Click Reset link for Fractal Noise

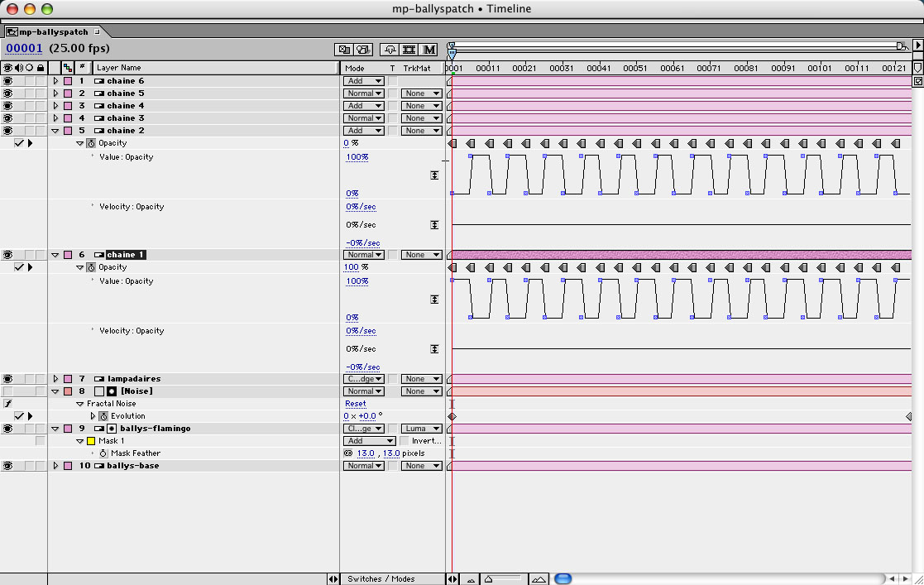[x=355, y=404]
